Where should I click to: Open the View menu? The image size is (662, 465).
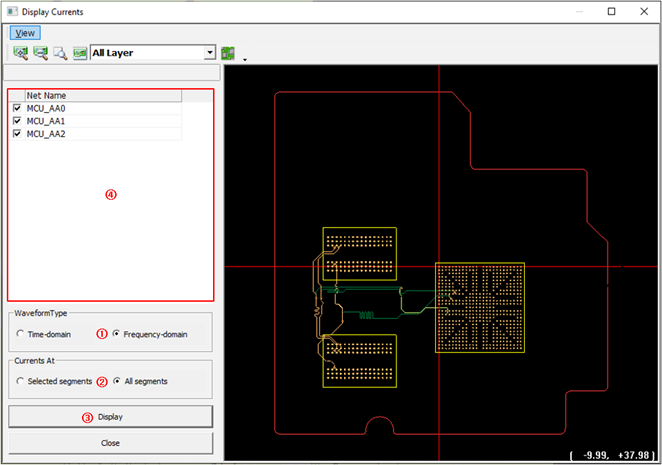click(25, 33)
